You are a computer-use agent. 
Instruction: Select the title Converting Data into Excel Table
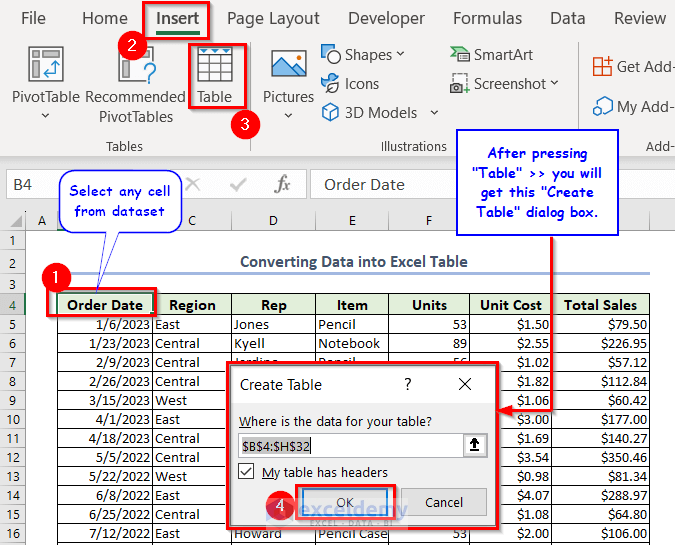353,262
